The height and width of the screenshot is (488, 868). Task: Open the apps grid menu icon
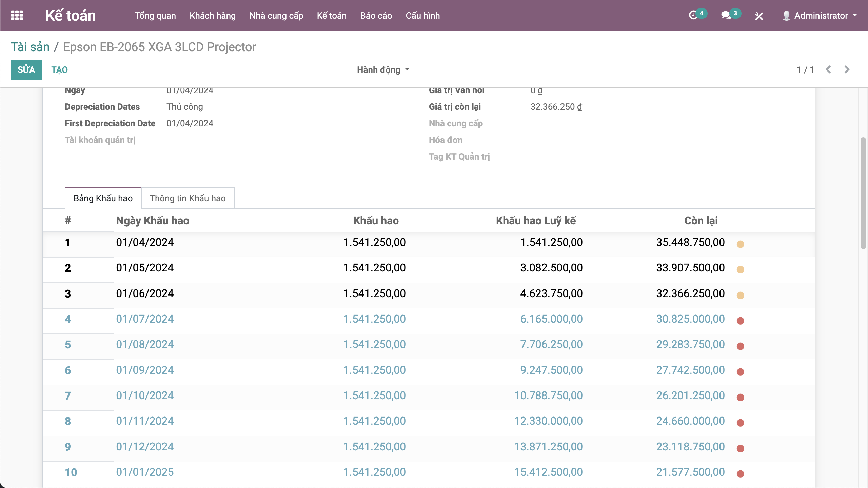17,16
